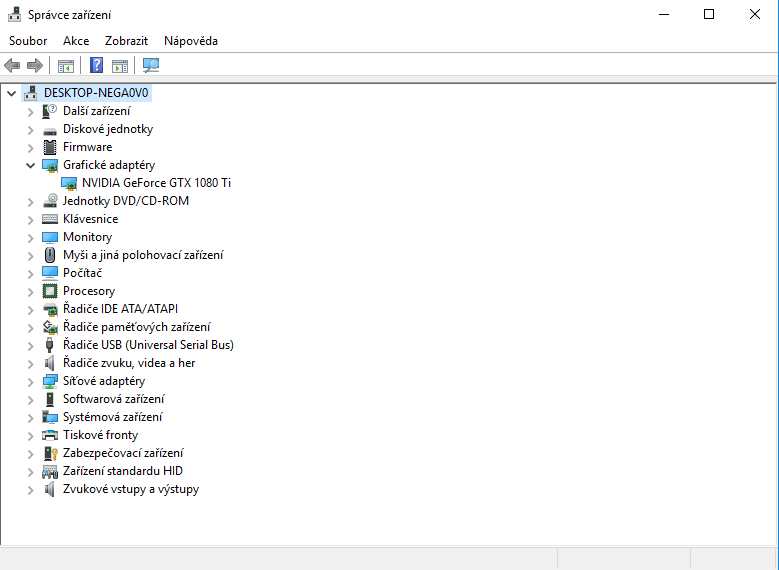Expand the Další zařízení category
This screenshot has height=570, width=779.
30,111
